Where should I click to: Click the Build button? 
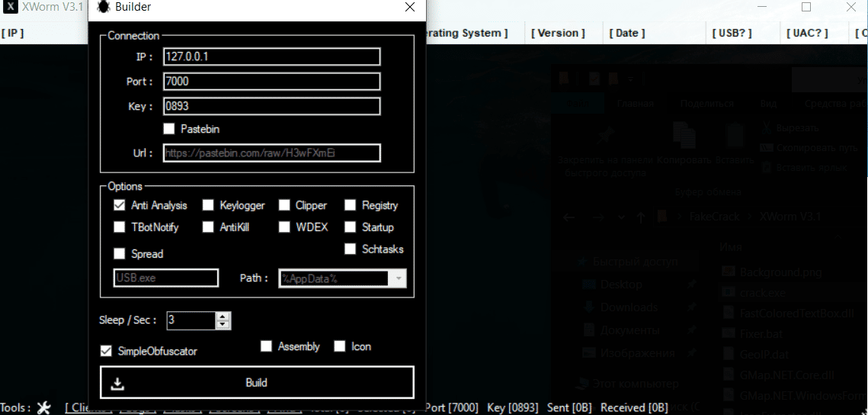257,382
